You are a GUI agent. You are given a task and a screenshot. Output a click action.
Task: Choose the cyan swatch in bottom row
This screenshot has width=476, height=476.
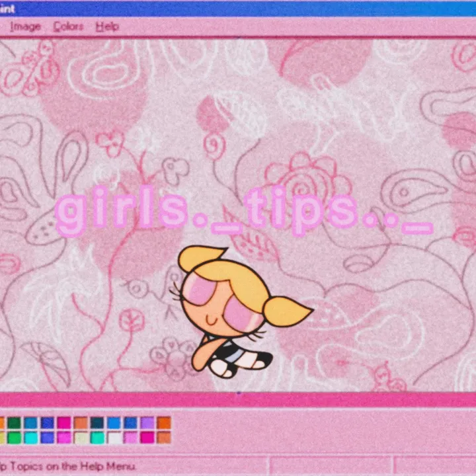[x=31, y=438]
